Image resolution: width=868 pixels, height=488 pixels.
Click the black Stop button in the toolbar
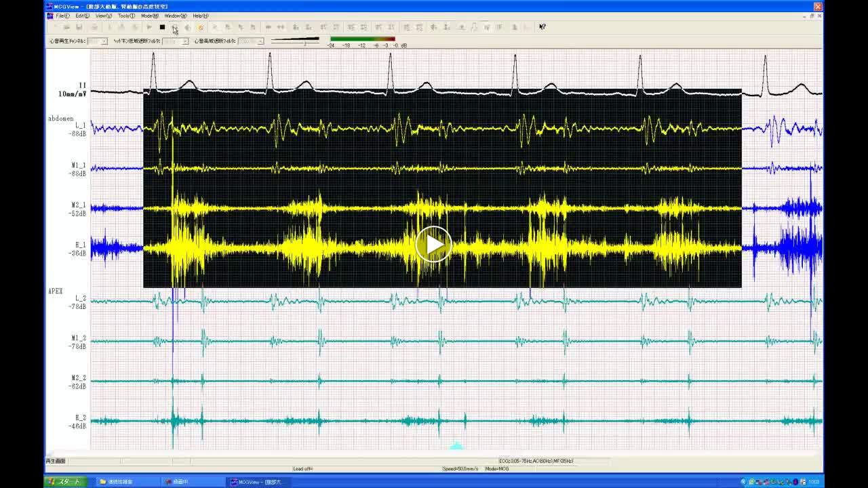tap(162, 27)
